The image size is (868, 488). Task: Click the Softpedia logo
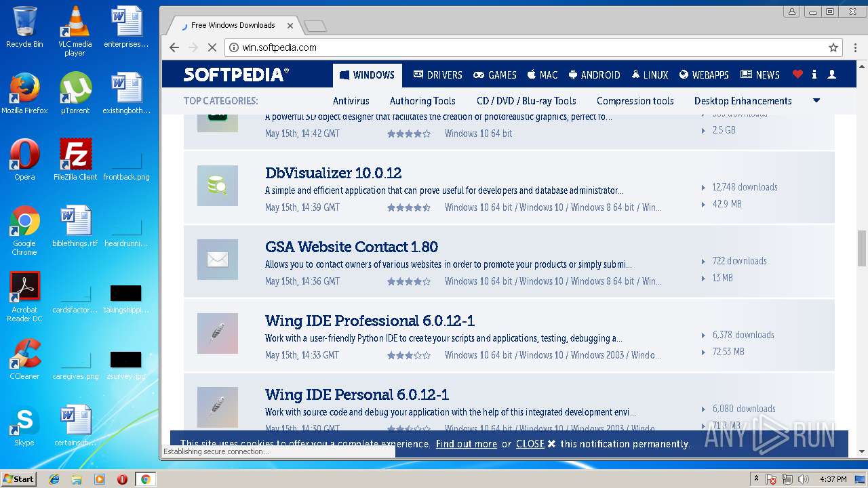(236, 75)
